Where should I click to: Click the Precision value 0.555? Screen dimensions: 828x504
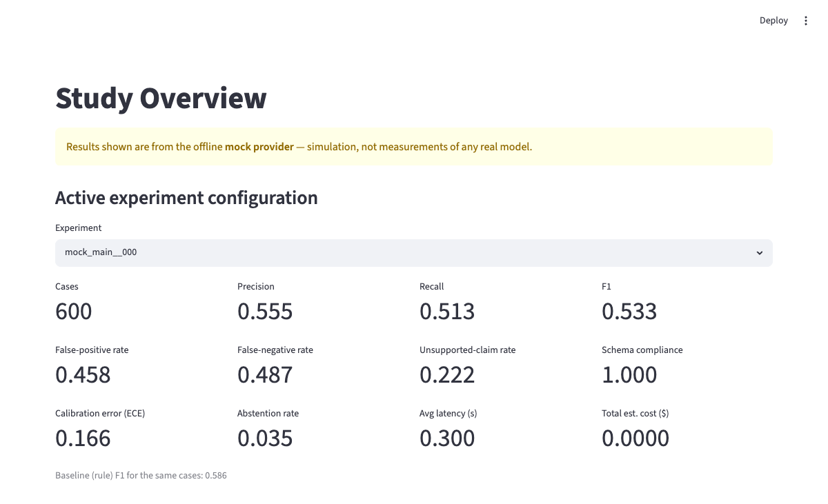tap(265, 312)
